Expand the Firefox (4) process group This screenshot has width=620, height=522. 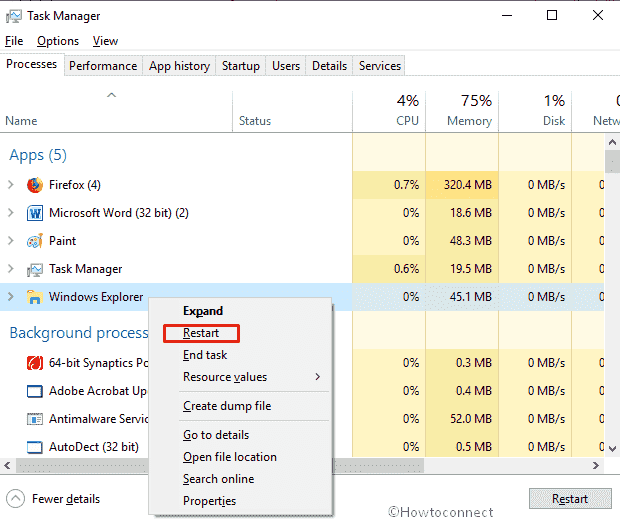pyautogui.click(x=11, y=185)
